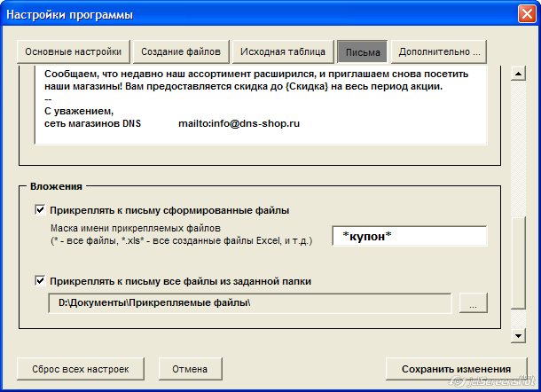Screen dimensions: 541x392
Task: Click the scrollbar up arrow
Action: (518, 73)
